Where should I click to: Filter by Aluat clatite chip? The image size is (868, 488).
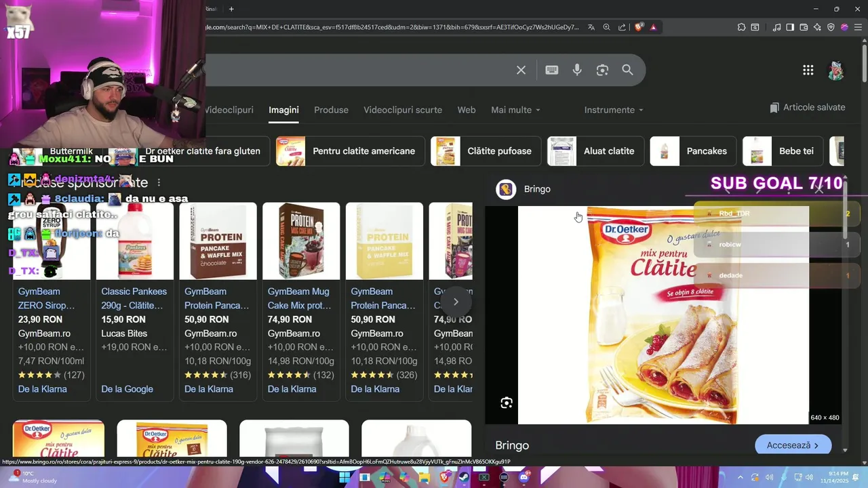[595, 151]
